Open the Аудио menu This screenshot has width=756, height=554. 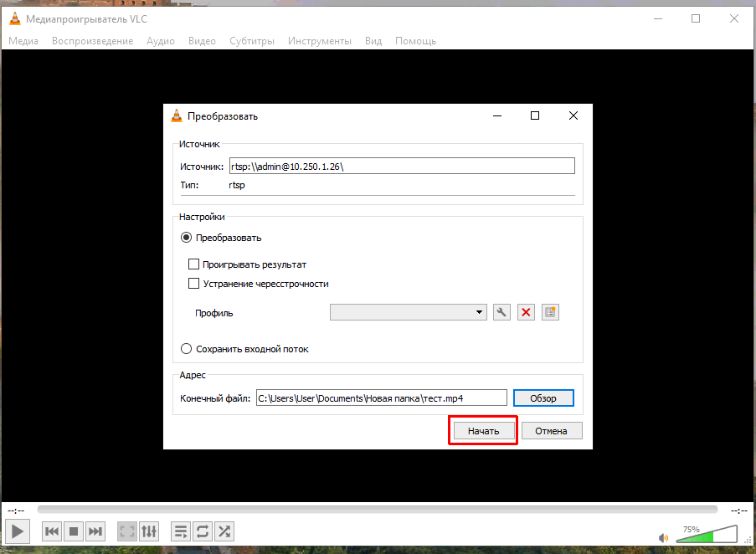coord(161,41)
